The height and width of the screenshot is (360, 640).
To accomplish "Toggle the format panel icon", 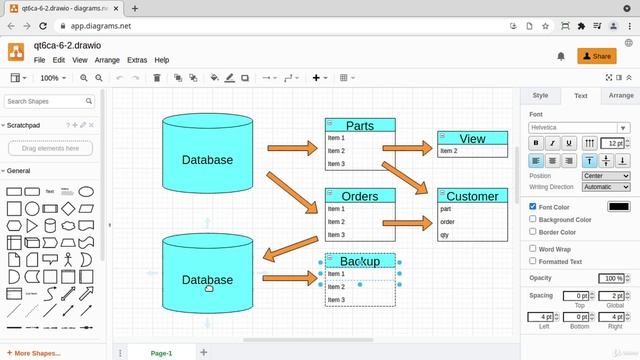I will point(619,78).
